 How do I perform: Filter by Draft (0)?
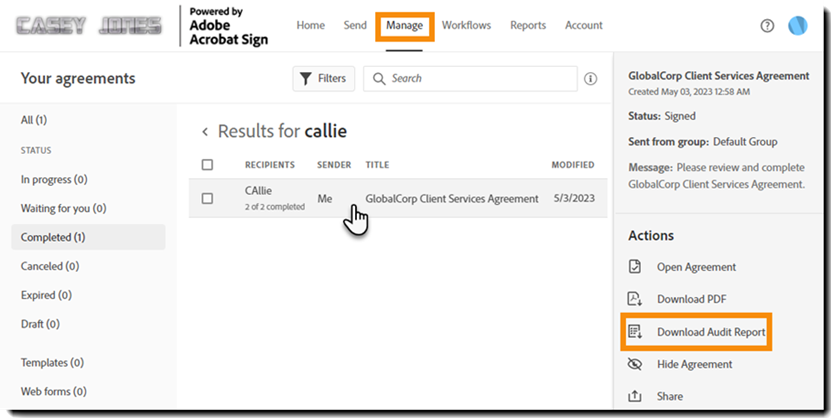pyautogui.click(x=40, y=324)
